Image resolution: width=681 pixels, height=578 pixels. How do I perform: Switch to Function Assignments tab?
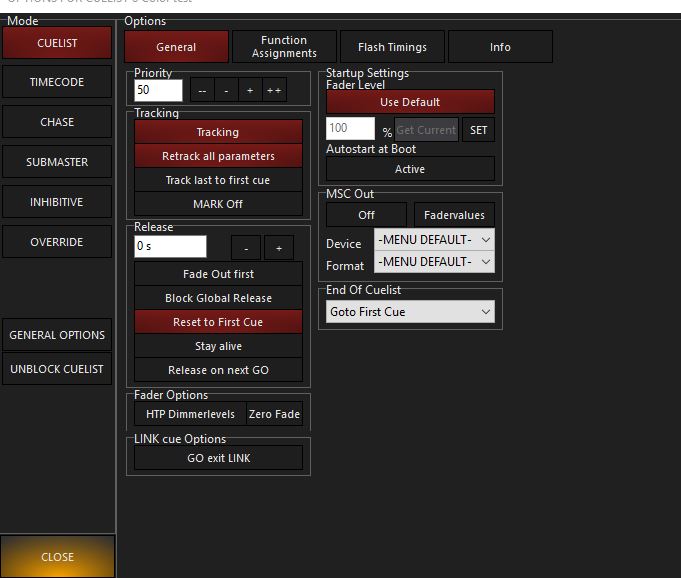click(x=284, y=47)
